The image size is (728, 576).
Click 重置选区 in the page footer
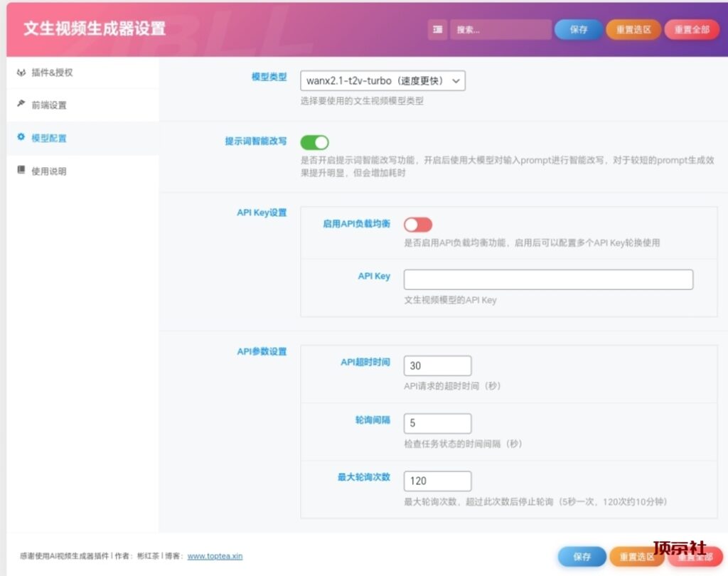pos(638,557)
